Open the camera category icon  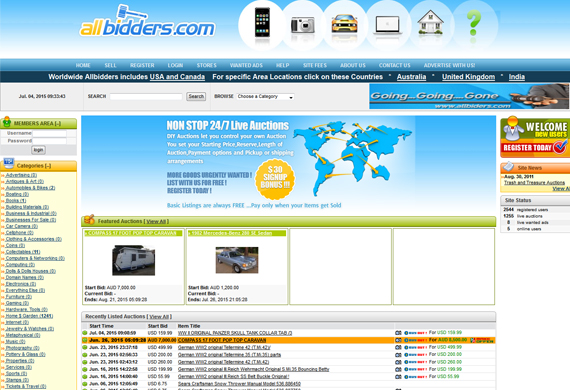302,25
